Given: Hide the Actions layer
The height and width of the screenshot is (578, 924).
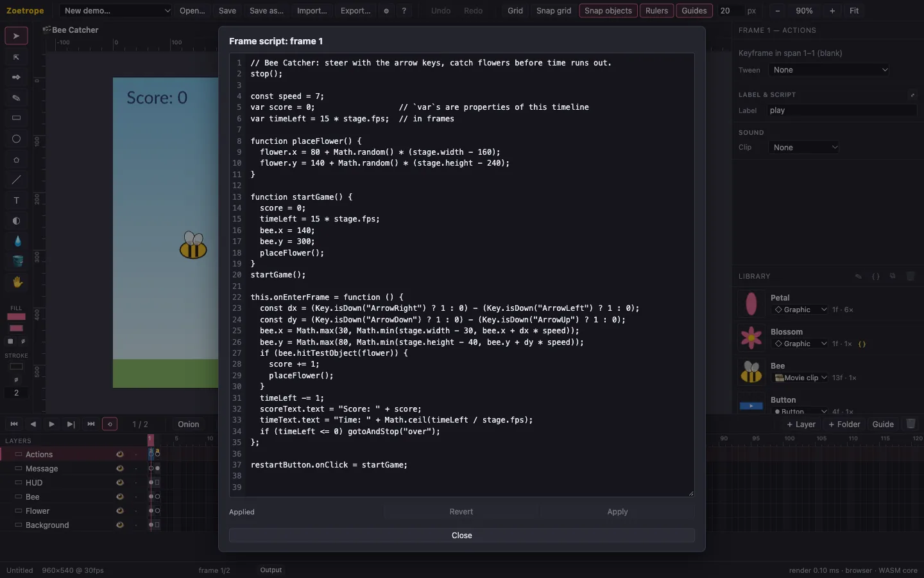Looking at the screenshot, I should click(119, 454).
